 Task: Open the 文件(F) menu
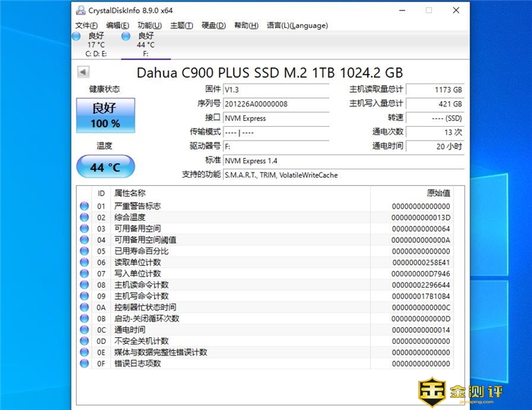(87, 25)
